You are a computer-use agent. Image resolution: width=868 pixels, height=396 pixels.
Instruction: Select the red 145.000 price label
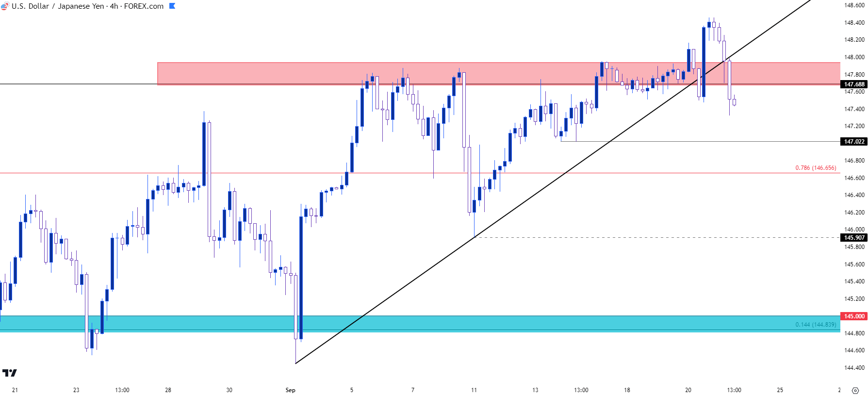tap(854, 316)
